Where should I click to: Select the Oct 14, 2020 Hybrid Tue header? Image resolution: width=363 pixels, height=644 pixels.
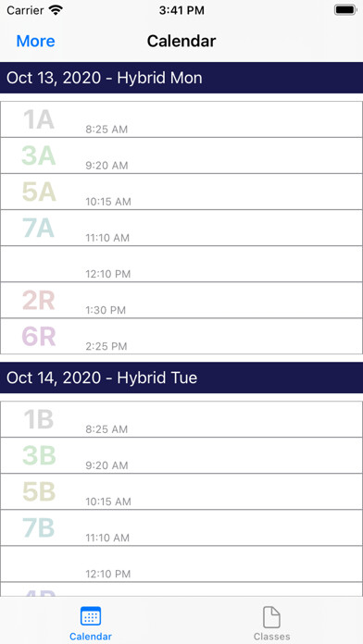click(x=181, y=378)
